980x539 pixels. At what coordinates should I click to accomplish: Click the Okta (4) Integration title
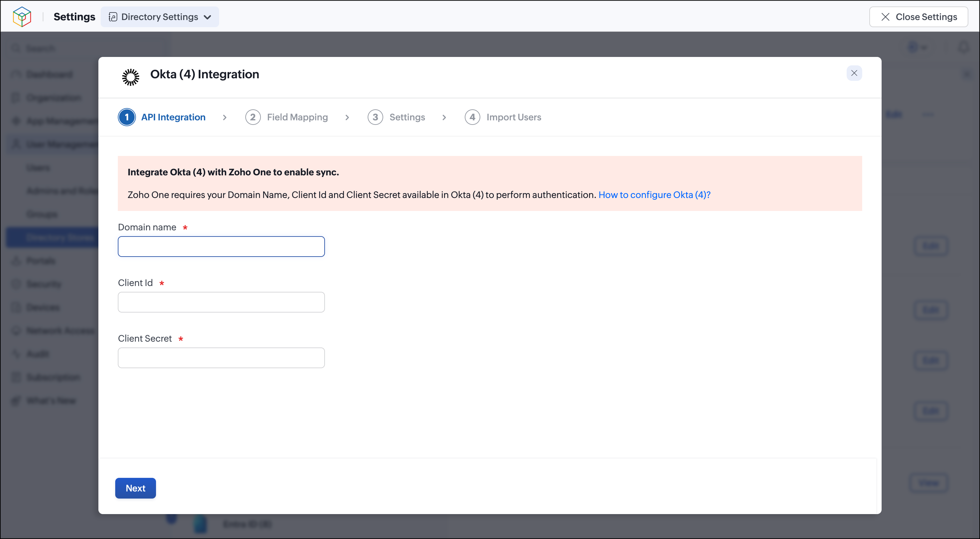(x=205, y=74)
